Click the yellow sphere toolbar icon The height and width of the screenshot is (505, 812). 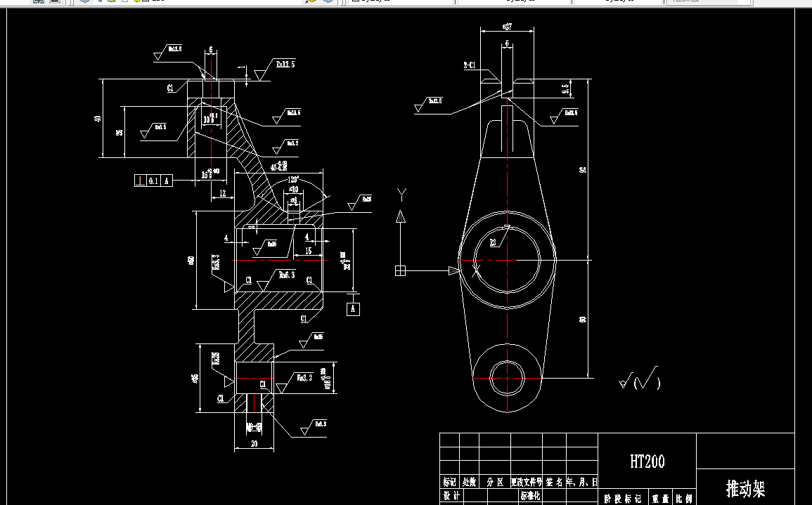pyautogui.click(x=111, y=2)
